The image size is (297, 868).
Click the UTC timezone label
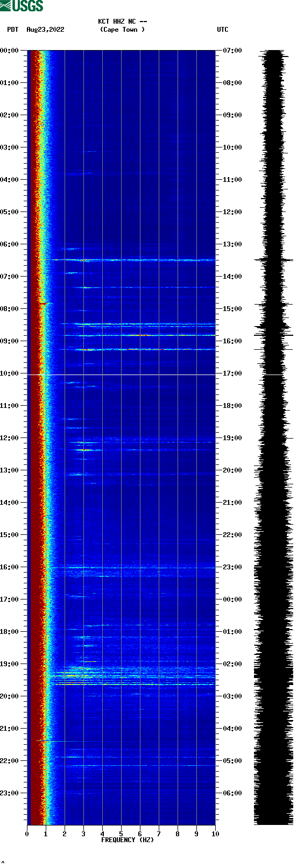[223, 30]
